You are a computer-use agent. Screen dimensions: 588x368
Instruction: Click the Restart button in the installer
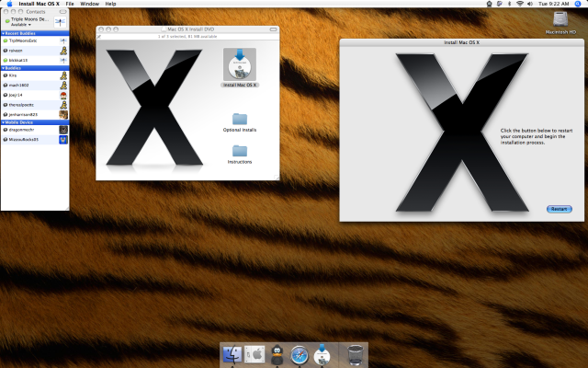560,209
